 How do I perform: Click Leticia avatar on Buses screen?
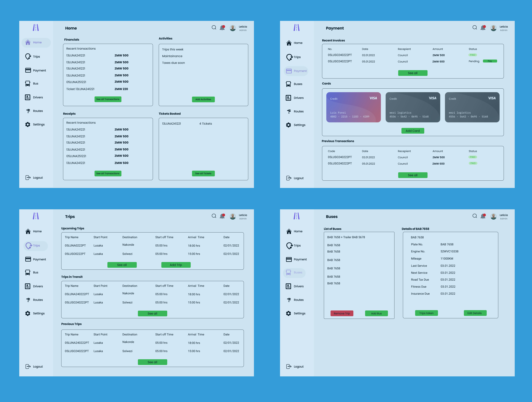pos(493,217)
